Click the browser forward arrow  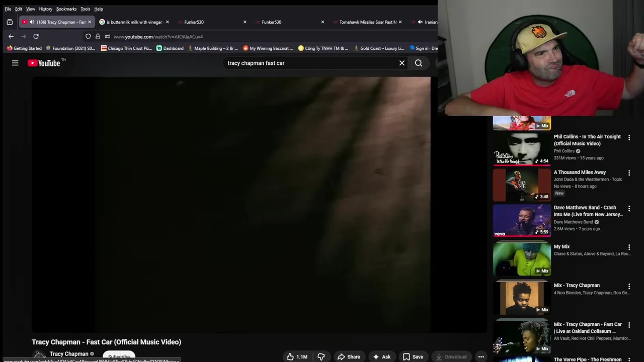point(23,36)
